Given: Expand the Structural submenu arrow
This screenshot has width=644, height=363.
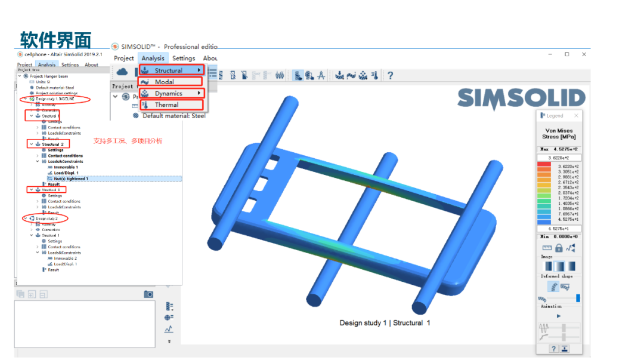Looking at the screenshot, I should coord(199,70).
